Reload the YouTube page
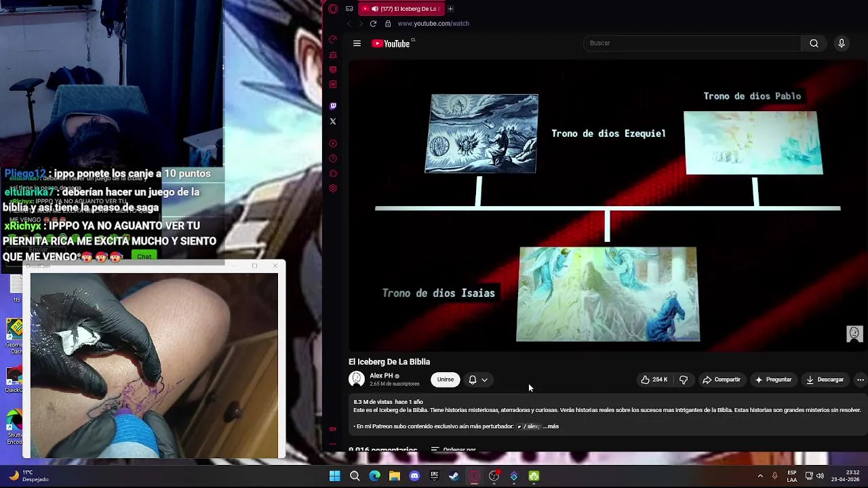Image resolution: width=868 pixels, height=488 pixels. tap(373, 24)
